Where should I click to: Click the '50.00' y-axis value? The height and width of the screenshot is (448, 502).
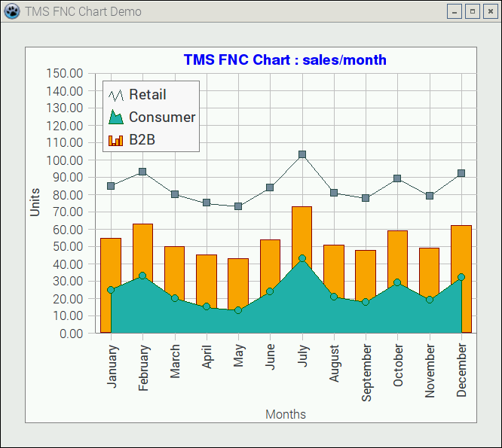click(x=68, y=246)
